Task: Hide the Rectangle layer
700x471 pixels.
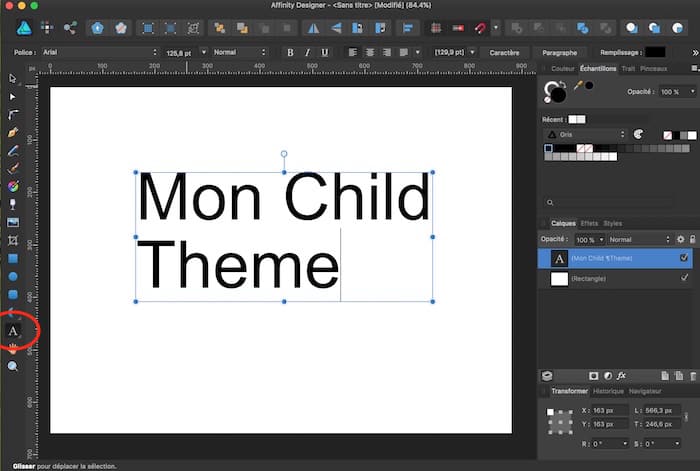Action: [x=683, y=278]
